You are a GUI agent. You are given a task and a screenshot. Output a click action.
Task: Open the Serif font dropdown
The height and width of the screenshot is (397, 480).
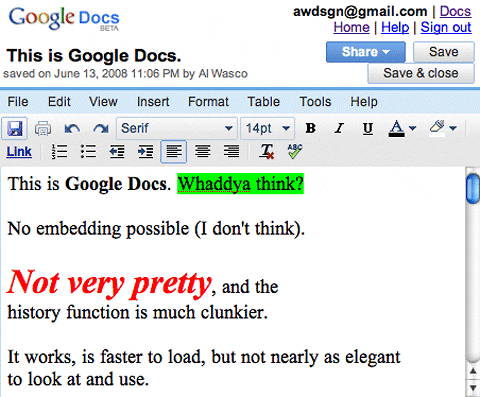pyautogui.click(x=177, y=128)
